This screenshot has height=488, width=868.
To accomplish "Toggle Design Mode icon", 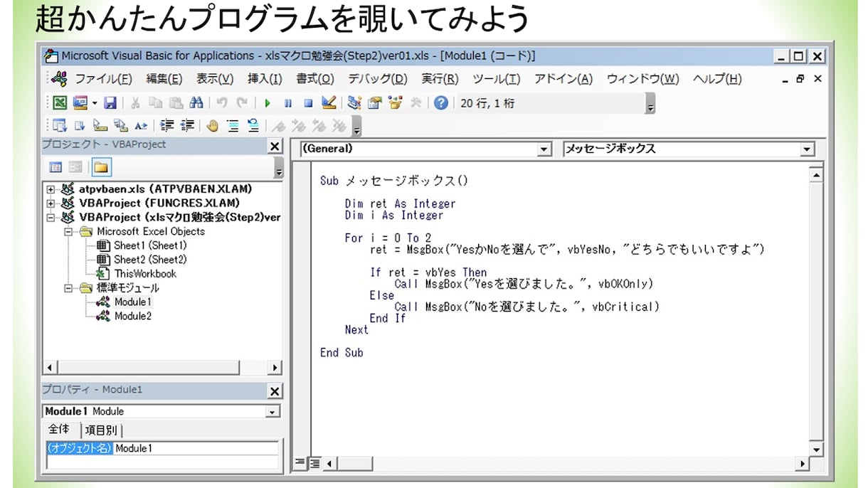I will click(329, 103).
